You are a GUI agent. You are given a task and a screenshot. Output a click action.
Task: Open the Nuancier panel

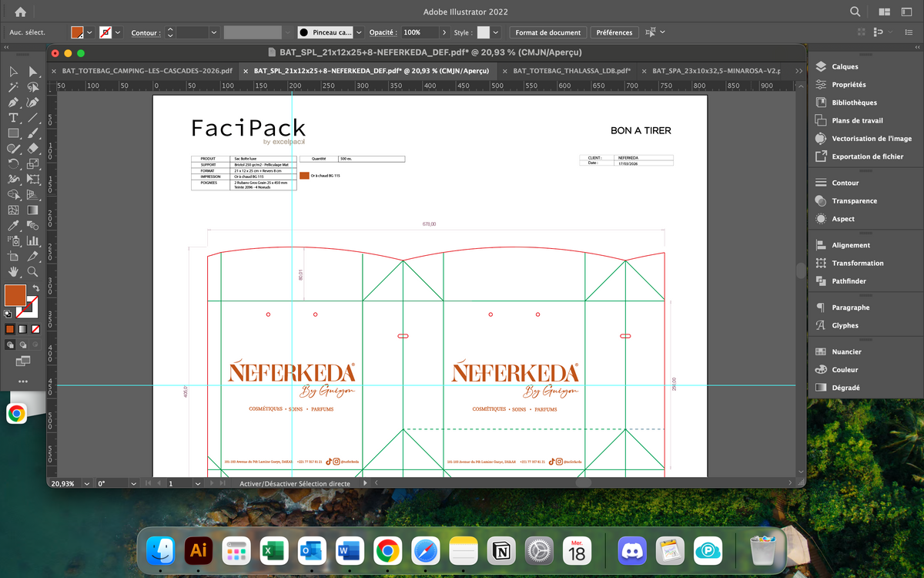pyautogui.click(x=846, y=352)
